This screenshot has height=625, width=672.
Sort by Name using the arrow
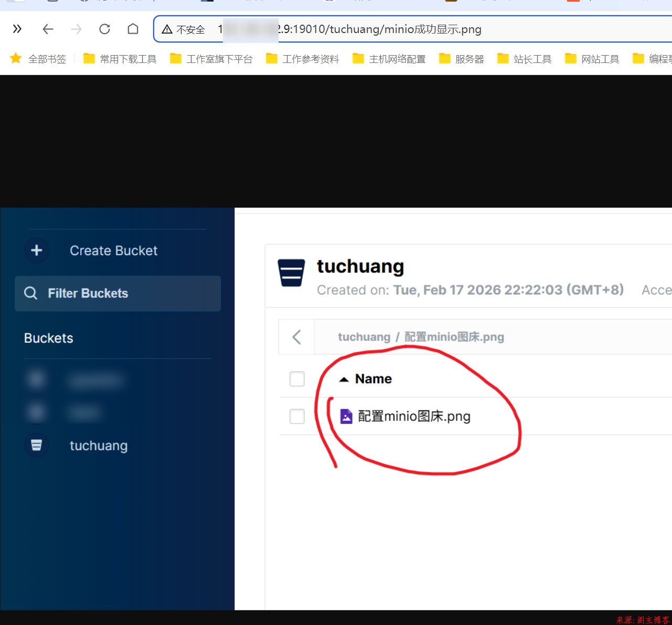coord(344,379)
